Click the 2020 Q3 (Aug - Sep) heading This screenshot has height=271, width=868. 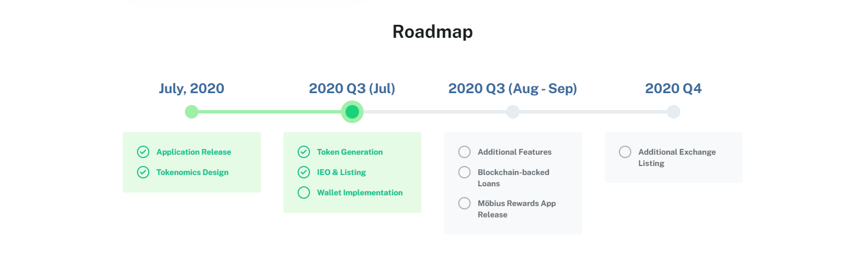pos(513,89)
